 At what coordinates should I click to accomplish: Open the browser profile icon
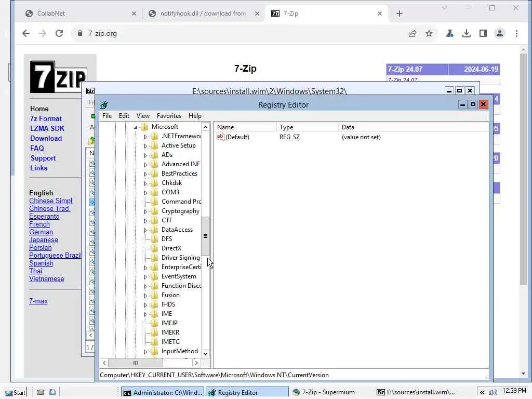point(500,33)
